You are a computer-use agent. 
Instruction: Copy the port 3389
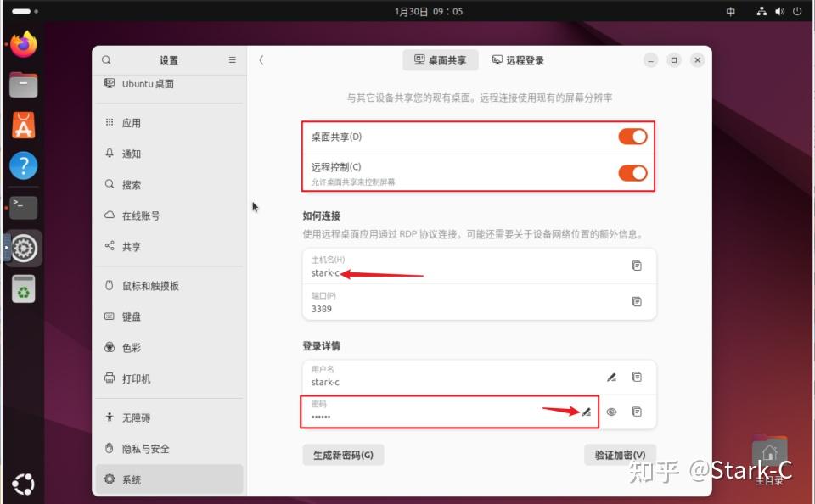[636, 301]
